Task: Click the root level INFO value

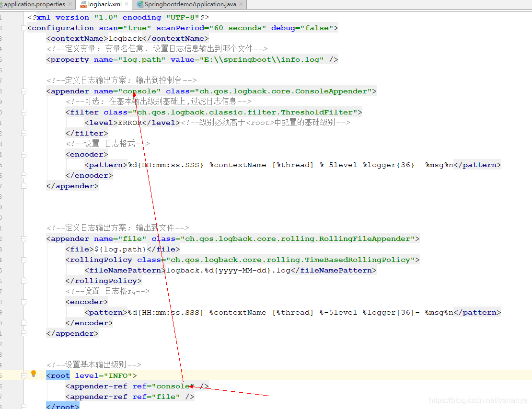Action: pyautogui.click(x=118, y=376)
